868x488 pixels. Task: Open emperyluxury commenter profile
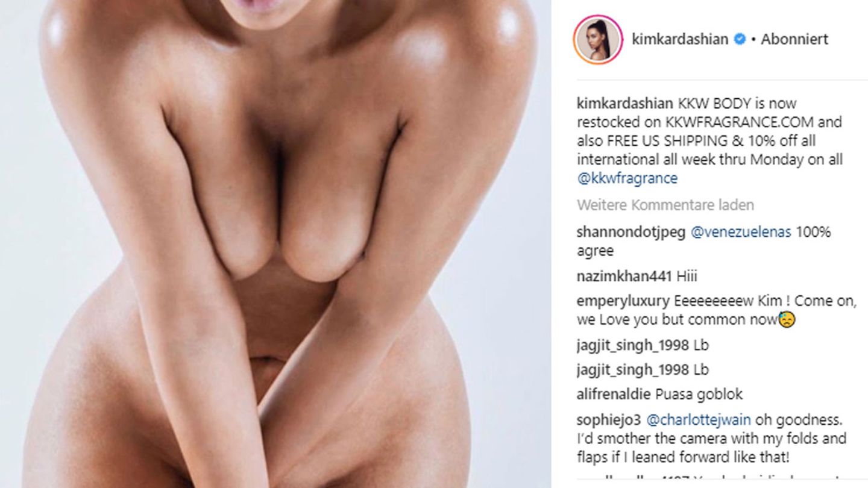623,301
